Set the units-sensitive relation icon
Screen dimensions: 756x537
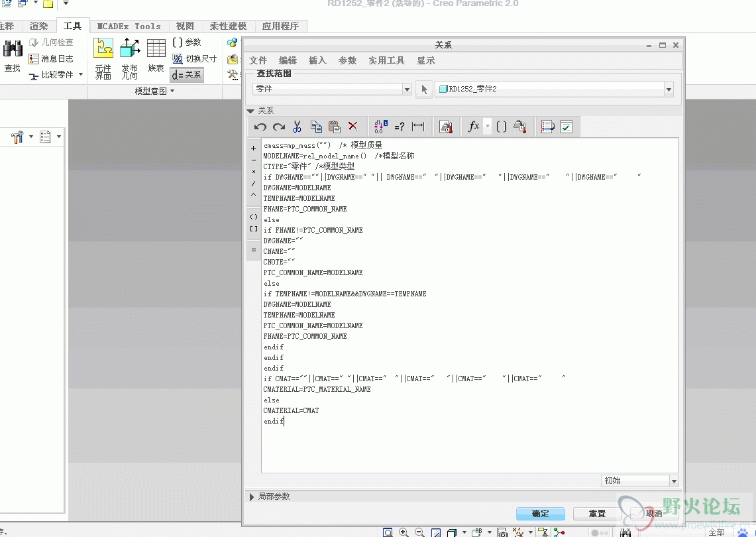pyautogui.click(x=446, y=127)
